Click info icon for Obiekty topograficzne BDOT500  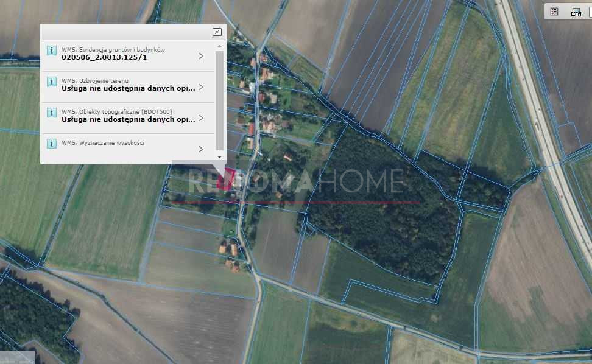pos(52,113)
